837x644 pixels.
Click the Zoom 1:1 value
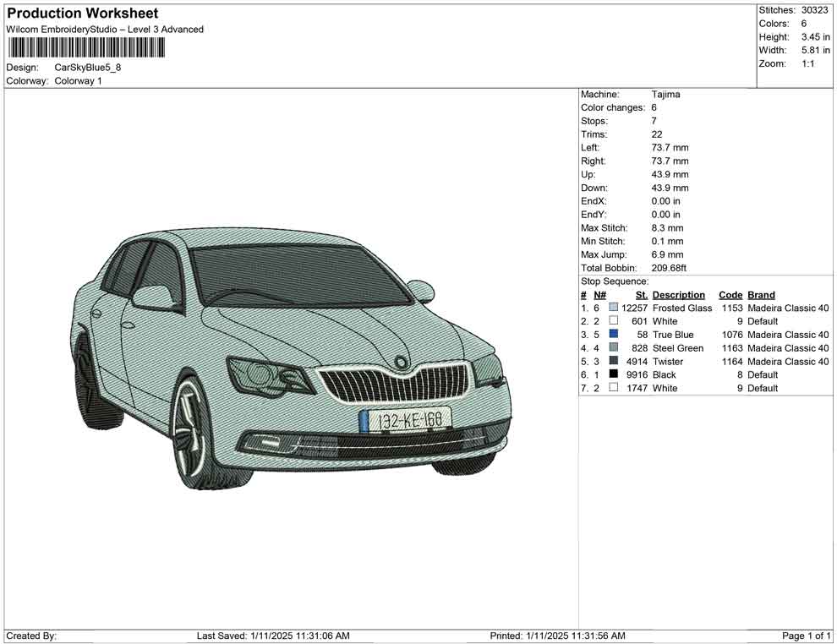point(807,64)
